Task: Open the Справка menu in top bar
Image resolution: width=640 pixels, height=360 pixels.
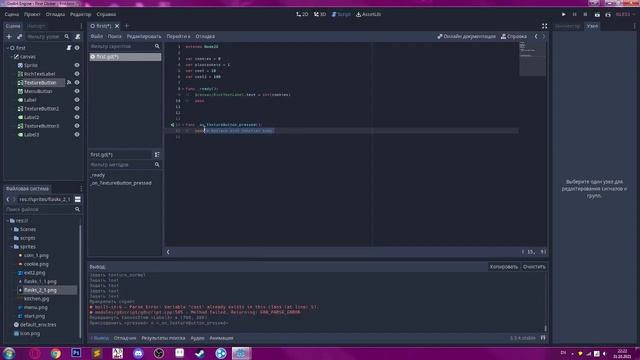Action: point(106,14)
